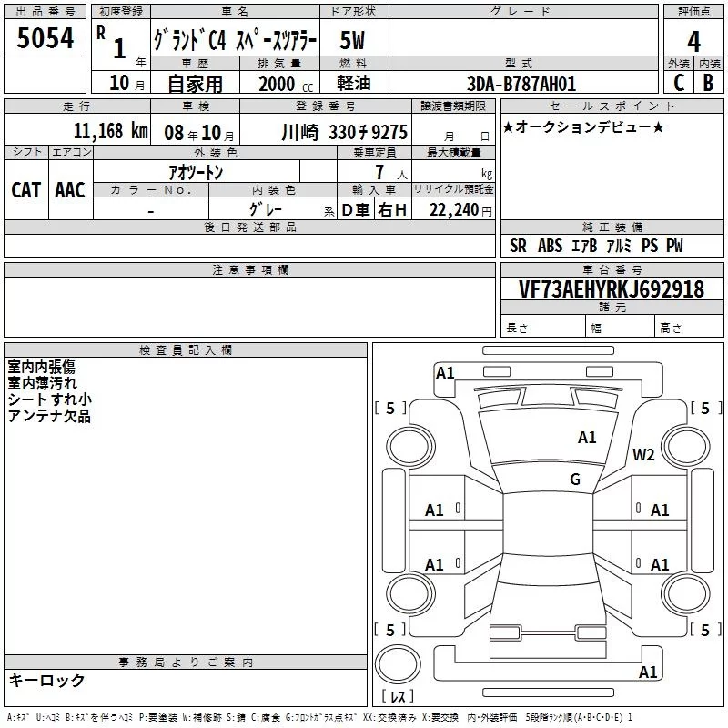728x728 pixels.
Task: Click the air conditioner value AAC
Action: [x=70, y=190]
